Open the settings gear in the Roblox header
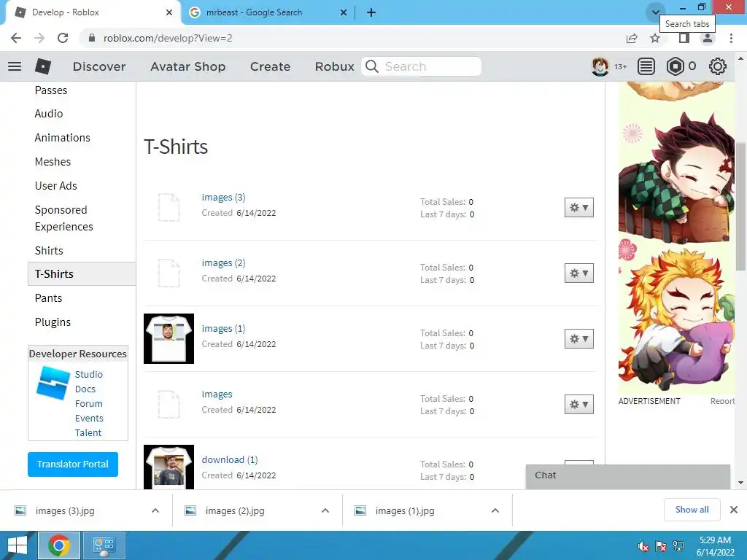Screen dimensions: 747x560 (718, 66)
